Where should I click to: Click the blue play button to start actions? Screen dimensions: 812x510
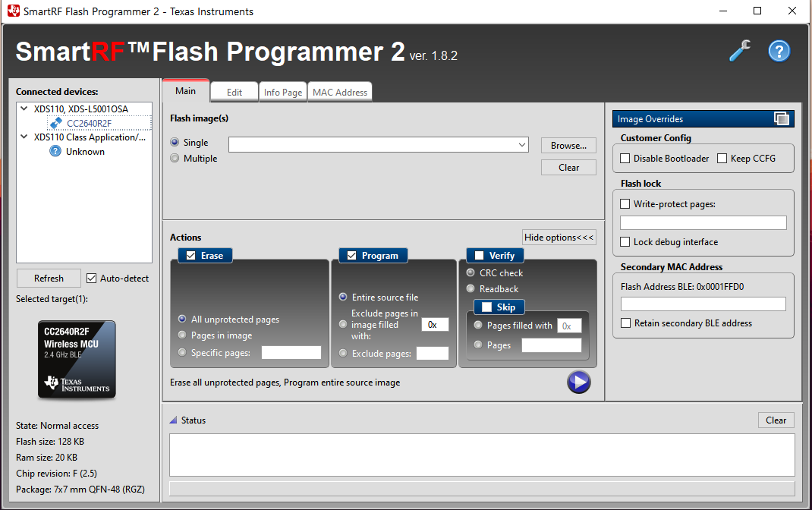[578, 382]
